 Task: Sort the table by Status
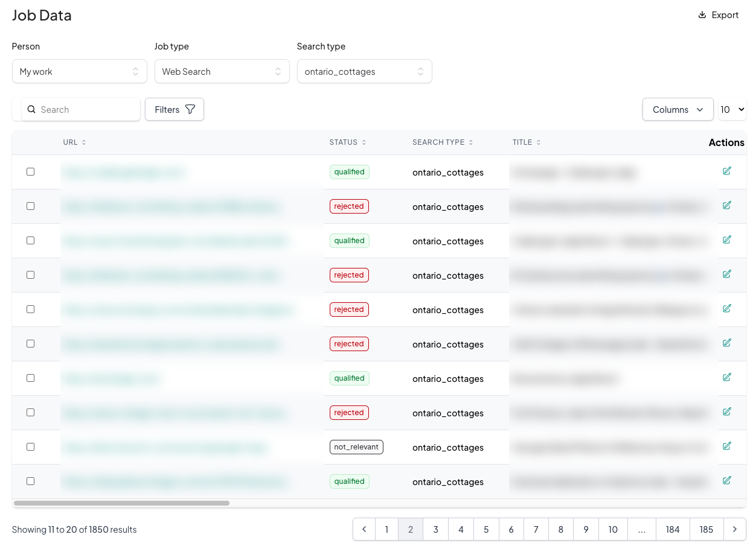348,142
